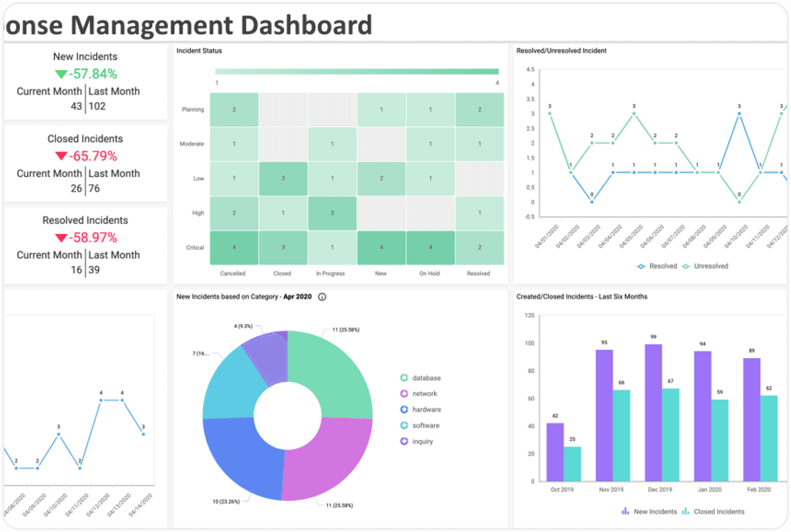Image resolution: width=791 pixels, height=532 pixels.
Task: Toggle New Incidents bar legend icon
Action: pyautogui.click(x=625, y=511)
